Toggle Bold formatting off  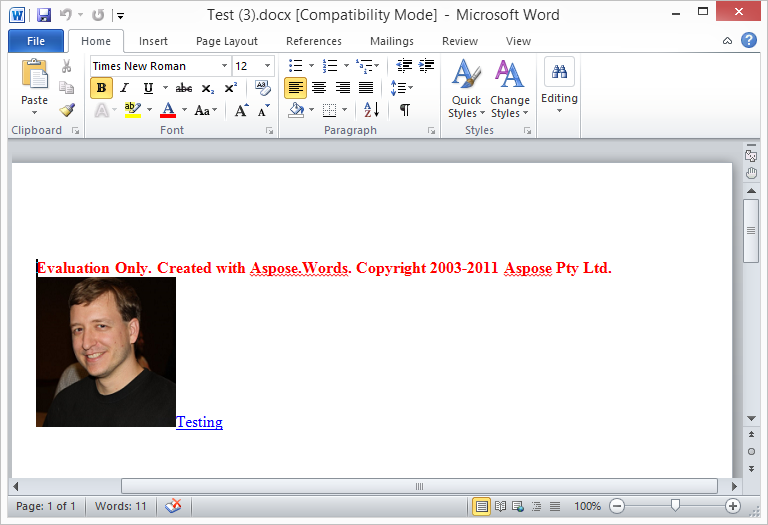click(x=101, y=88)
